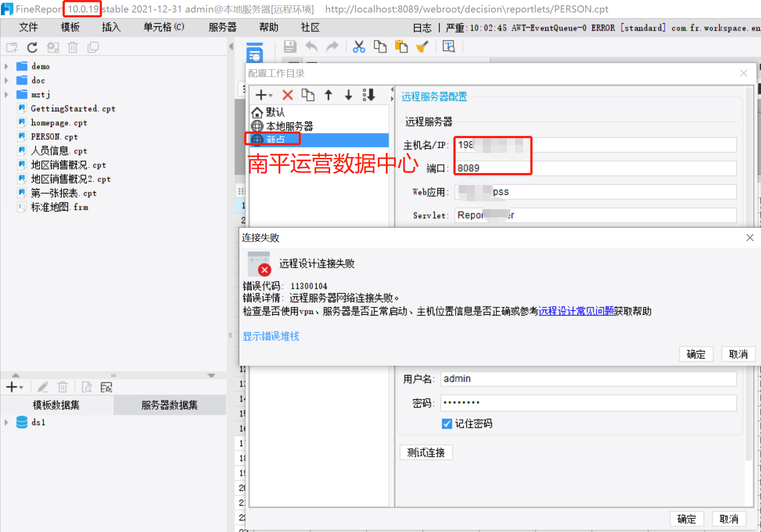Viewport: 761px width, 532px height.
Task: Open the 模板 menu
Action: 70,28
